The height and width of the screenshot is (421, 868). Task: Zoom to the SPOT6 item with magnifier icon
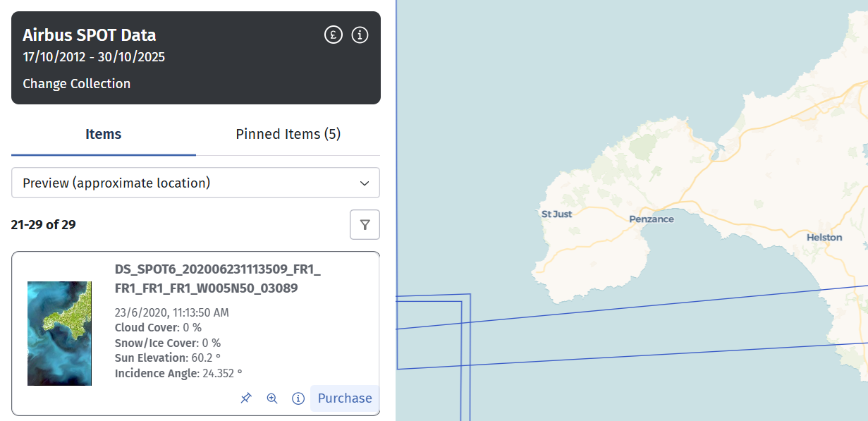272,398
